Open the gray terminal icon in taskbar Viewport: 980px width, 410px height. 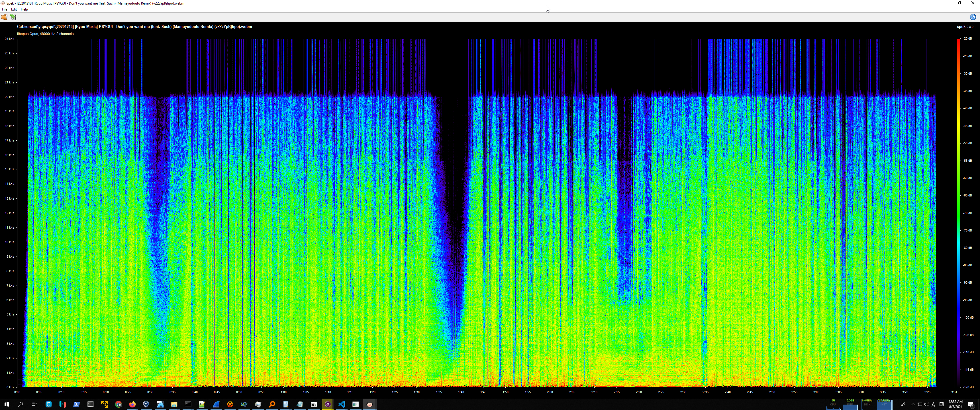tap(90, 404)
